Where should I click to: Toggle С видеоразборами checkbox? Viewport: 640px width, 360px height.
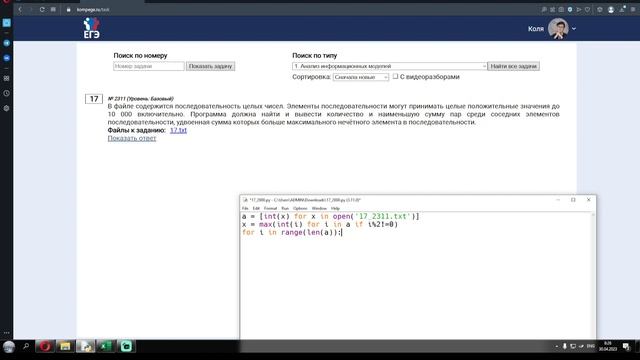(x=395, y=76)
